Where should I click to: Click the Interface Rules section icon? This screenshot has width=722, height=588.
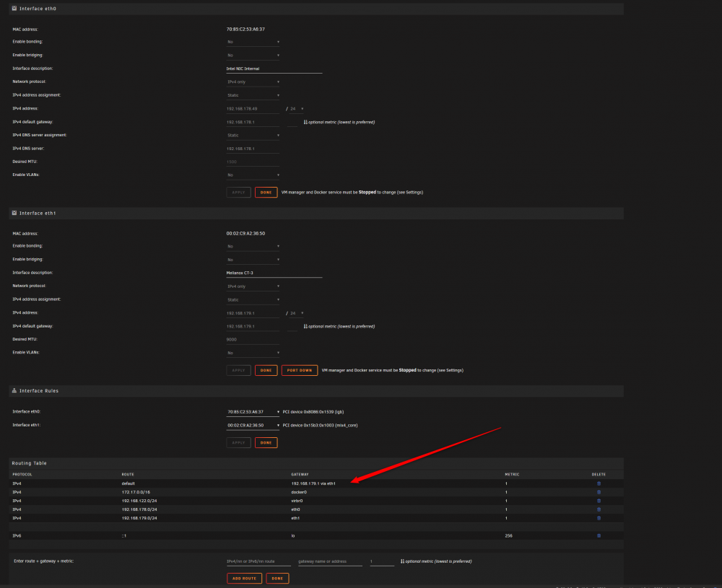coord(14,390)
